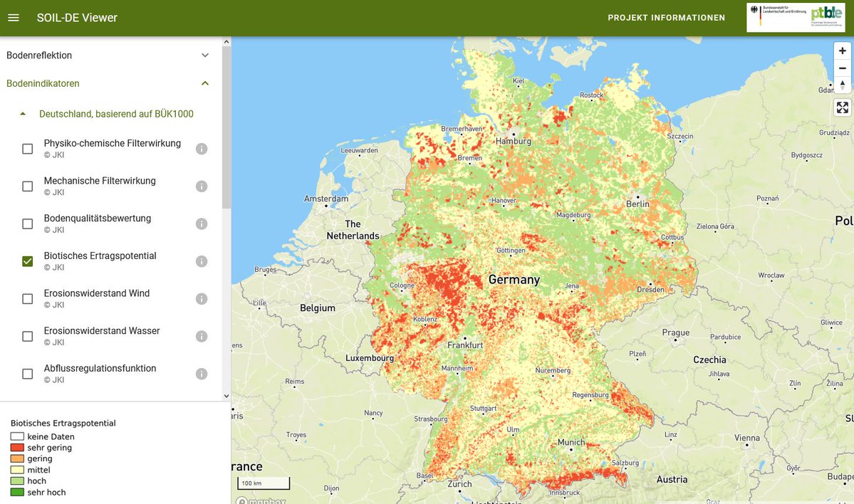Click the Belgium country label
Image resolution: width=854 pixels, height=504 pixels.
pos(318,308)
